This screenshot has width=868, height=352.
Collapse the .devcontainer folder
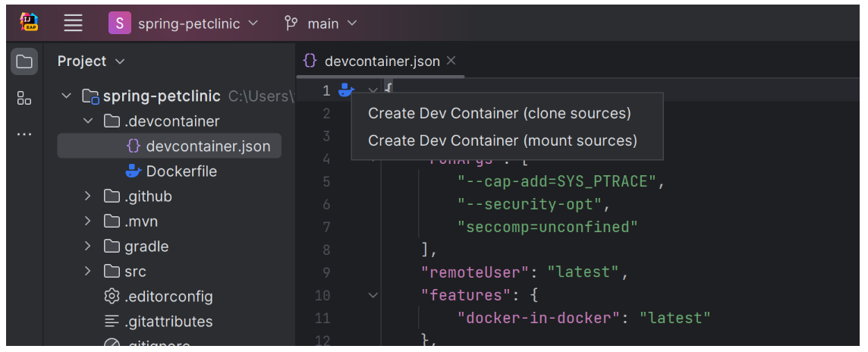[88, 121]
